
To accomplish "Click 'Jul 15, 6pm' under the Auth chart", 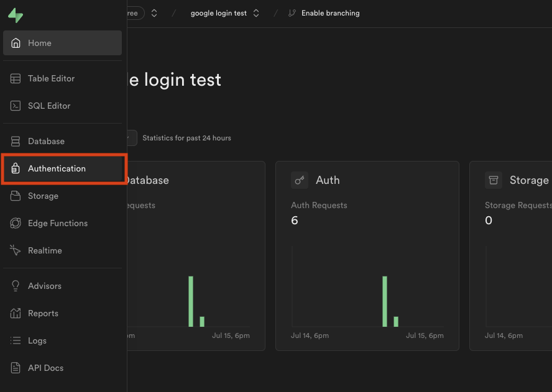I will point(425,335).
